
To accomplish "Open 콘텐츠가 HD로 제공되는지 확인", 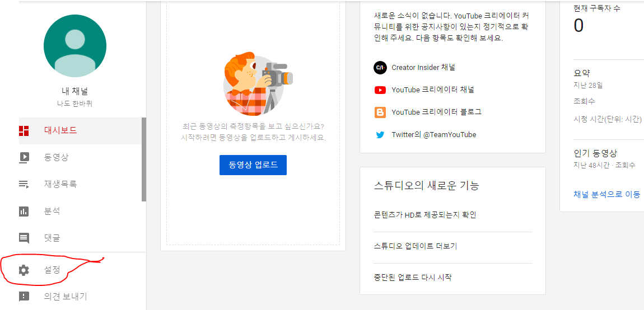I will click(x=425, y=215).
